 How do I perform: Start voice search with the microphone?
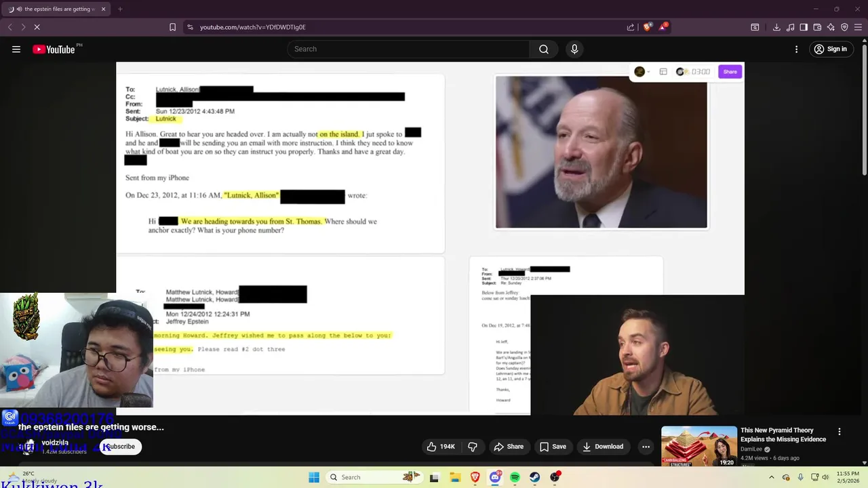tap(574, 49)
